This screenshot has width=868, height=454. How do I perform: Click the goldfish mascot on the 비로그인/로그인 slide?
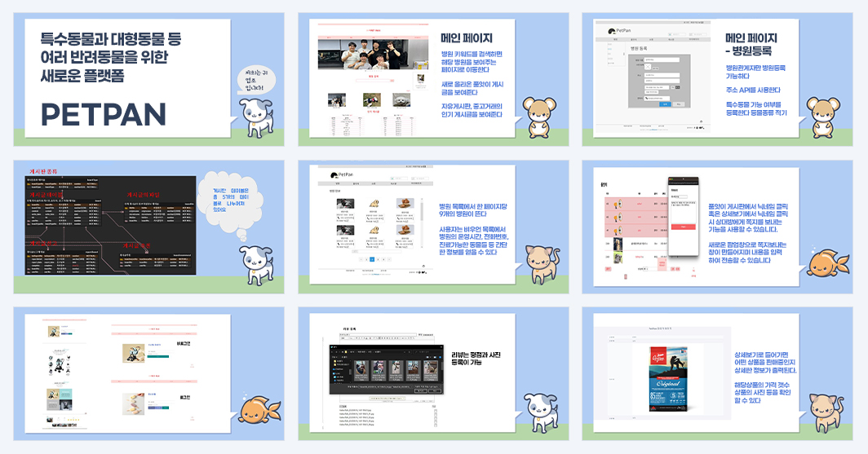coord(259,409)
